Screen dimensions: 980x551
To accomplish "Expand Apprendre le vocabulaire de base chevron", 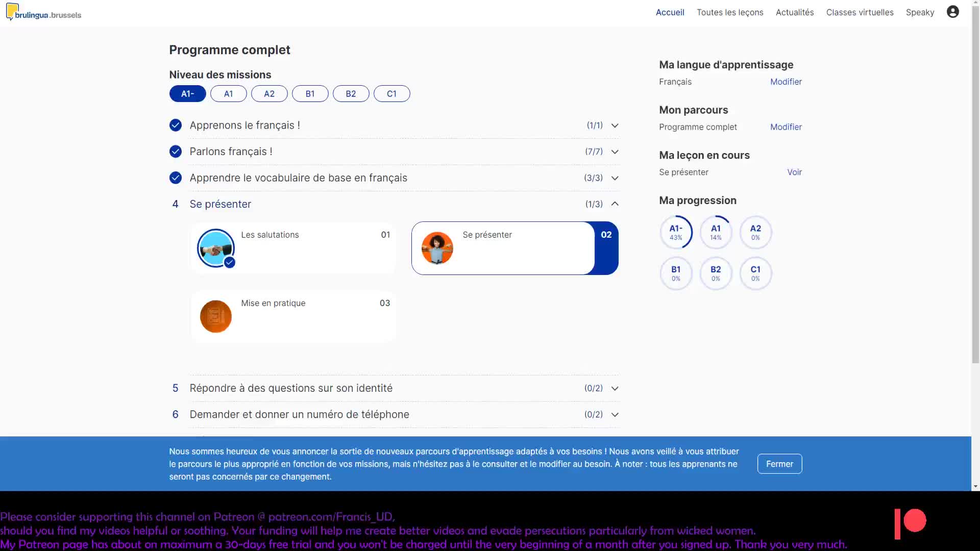I will pyautogui.click(x=615, y=178).
